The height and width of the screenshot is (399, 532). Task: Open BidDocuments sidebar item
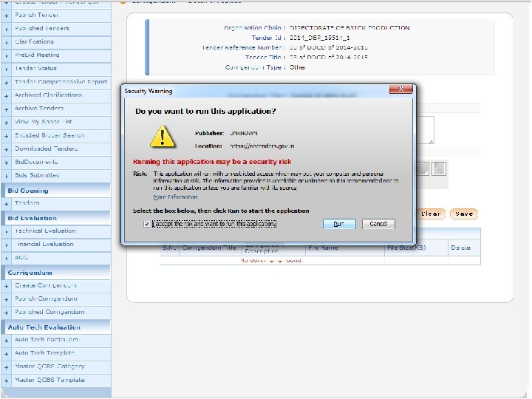[x=36, y=162]
